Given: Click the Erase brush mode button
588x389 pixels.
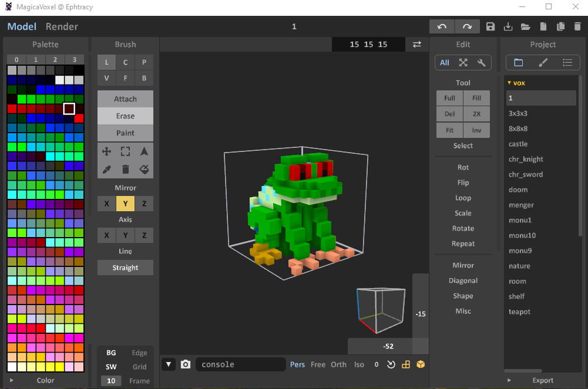Looking at the screenshot, I should [125, 116].
